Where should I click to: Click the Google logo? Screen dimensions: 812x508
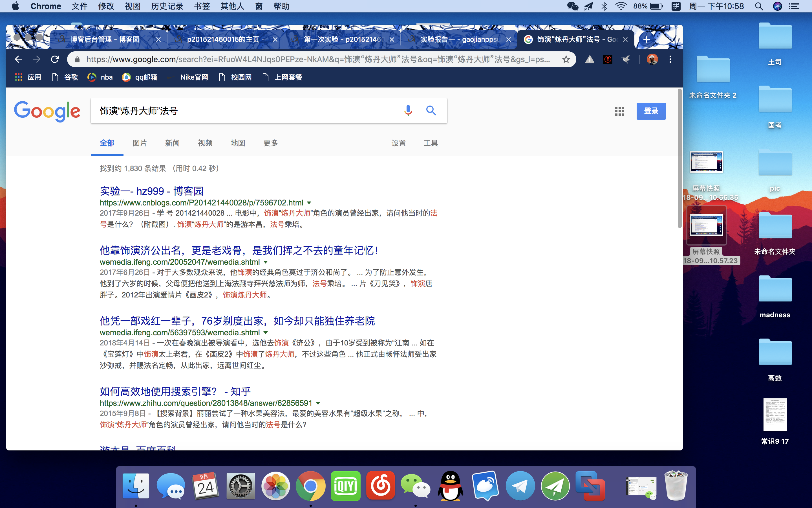[47, 111]
